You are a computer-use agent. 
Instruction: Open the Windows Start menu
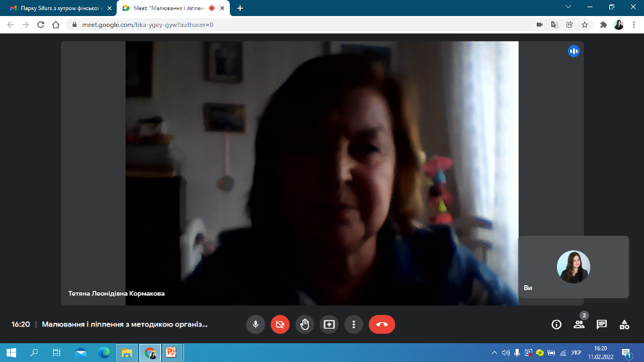(x=11, y=353)
